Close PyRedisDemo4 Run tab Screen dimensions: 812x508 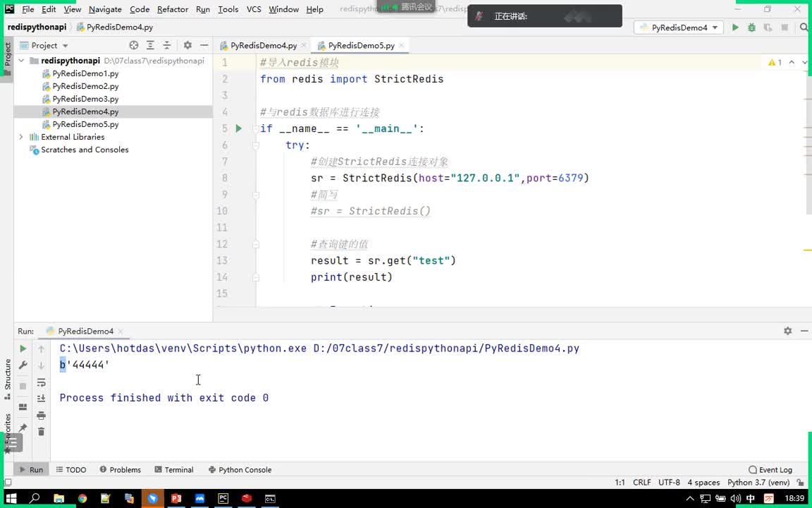point(120,331)
